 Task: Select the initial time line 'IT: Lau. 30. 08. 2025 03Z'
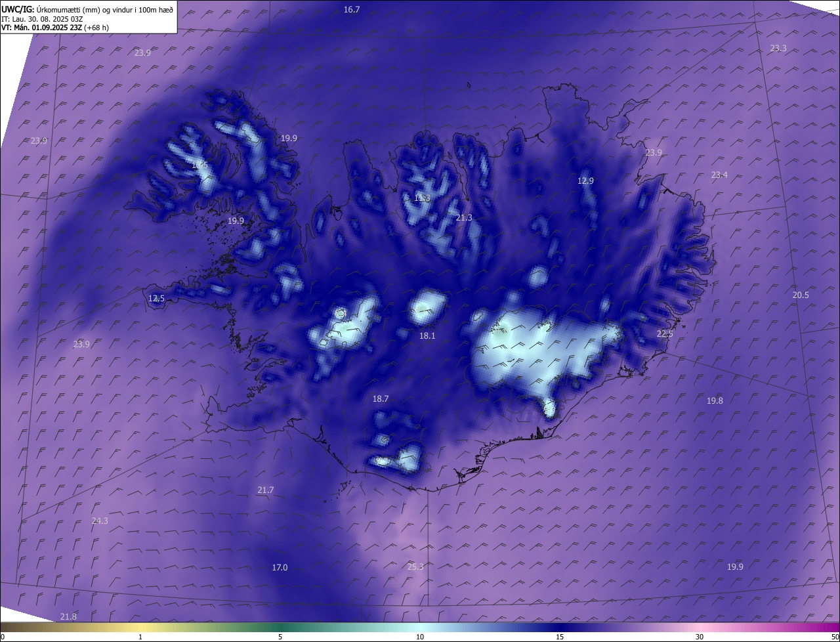pyautogui.click(x=42, y=19)
